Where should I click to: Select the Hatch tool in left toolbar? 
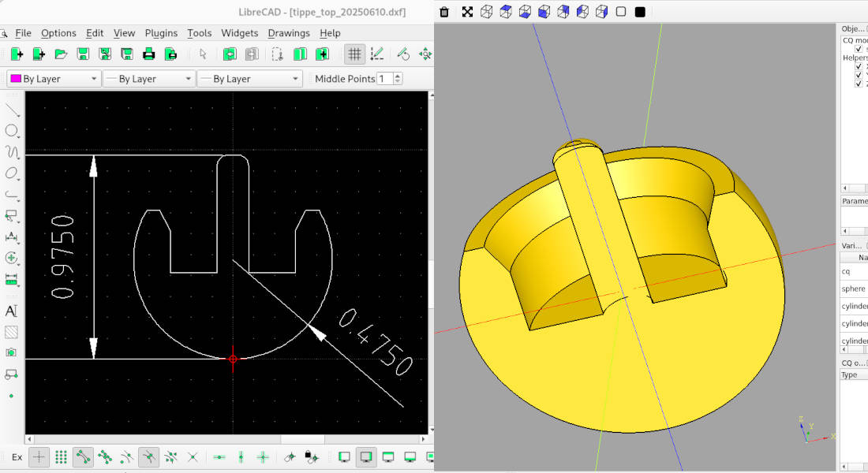[x=11, y=332]
